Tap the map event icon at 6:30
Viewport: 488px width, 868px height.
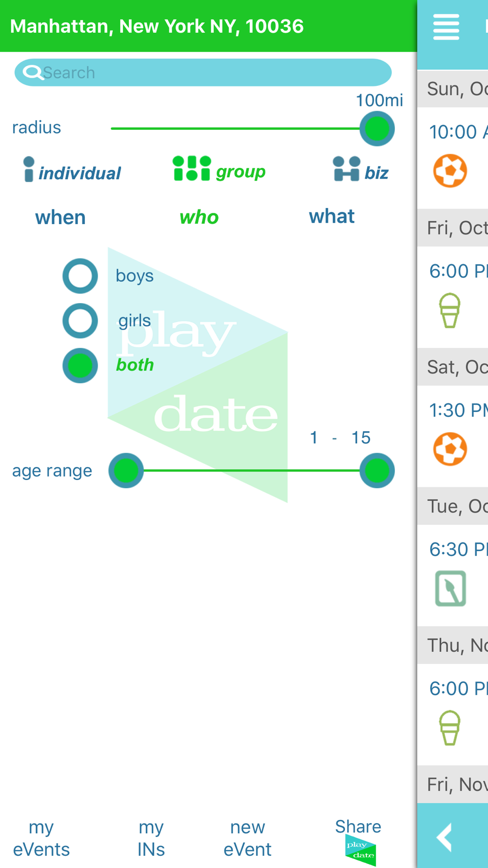(450, 588)
